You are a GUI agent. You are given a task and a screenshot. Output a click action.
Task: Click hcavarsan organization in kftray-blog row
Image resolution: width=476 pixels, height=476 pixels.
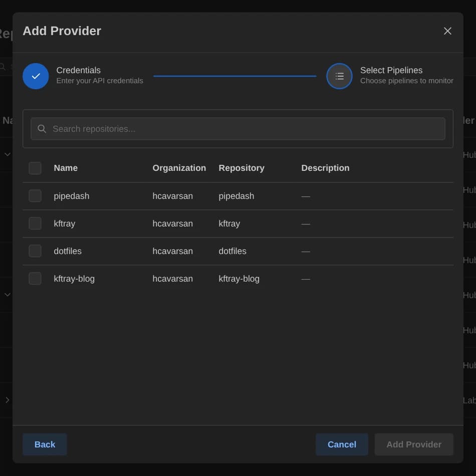pos(172,279)
